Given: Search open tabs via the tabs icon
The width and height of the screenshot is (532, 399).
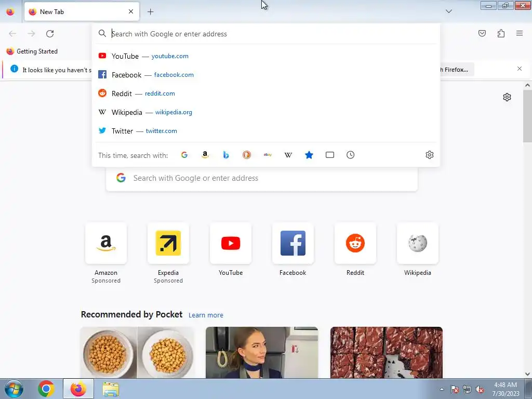Looking at the screenshot, I should 330,155.
